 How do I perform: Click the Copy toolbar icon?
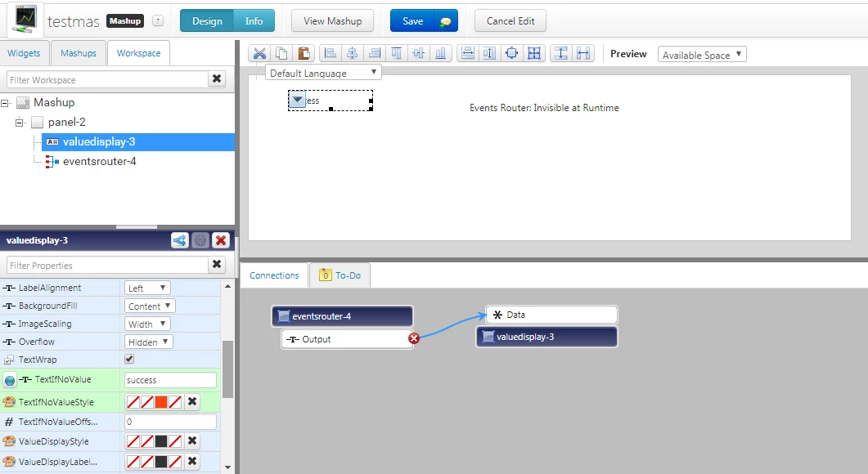(281, 54)
